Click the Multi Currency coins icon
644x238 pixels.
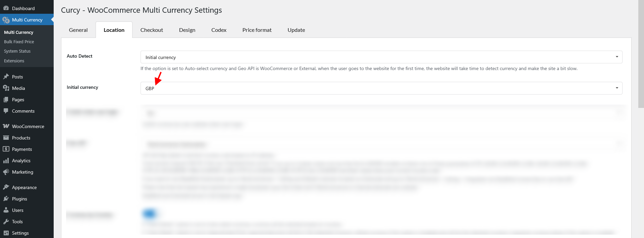(x=6, y=20)
